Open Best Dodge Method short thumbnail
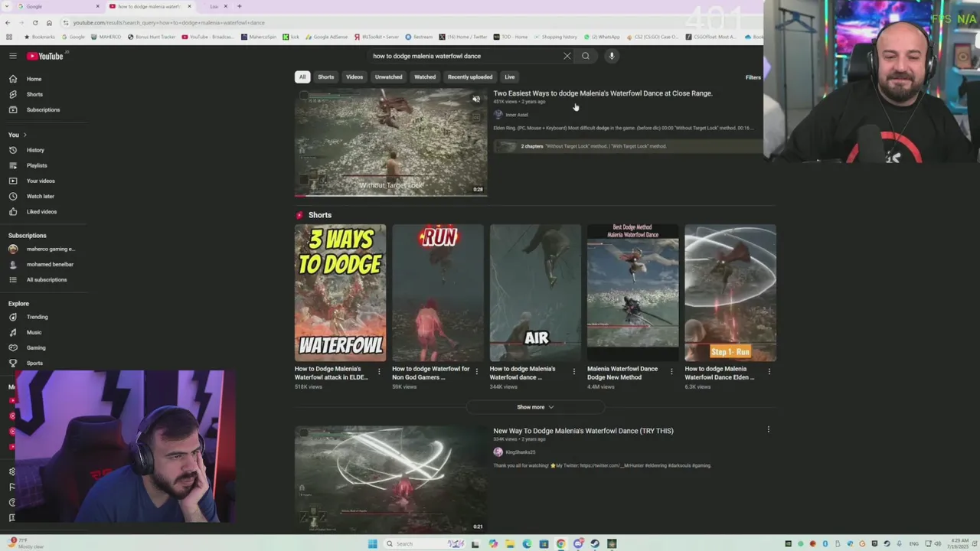The image size is (980, 551). (632, 292)
